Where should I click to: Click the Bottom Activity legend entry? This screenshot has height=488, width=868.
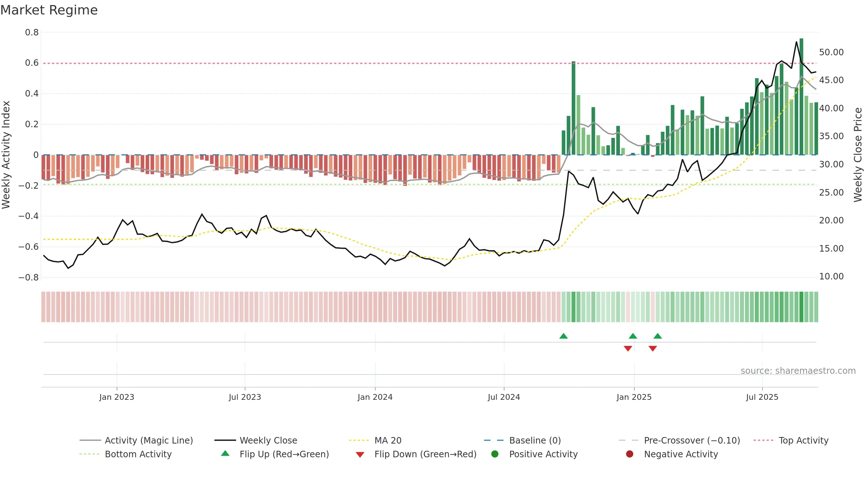pyautogui.click(x=125, y=454)
